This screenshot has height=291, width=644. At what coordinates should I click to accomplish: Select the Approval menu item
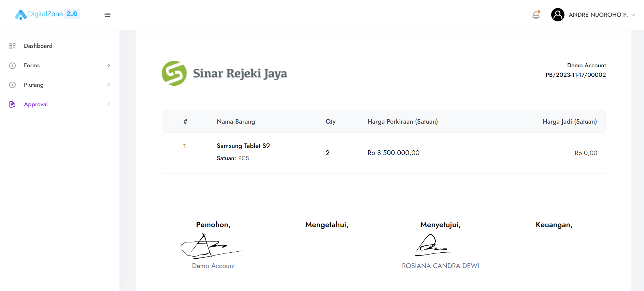point(35,104)
